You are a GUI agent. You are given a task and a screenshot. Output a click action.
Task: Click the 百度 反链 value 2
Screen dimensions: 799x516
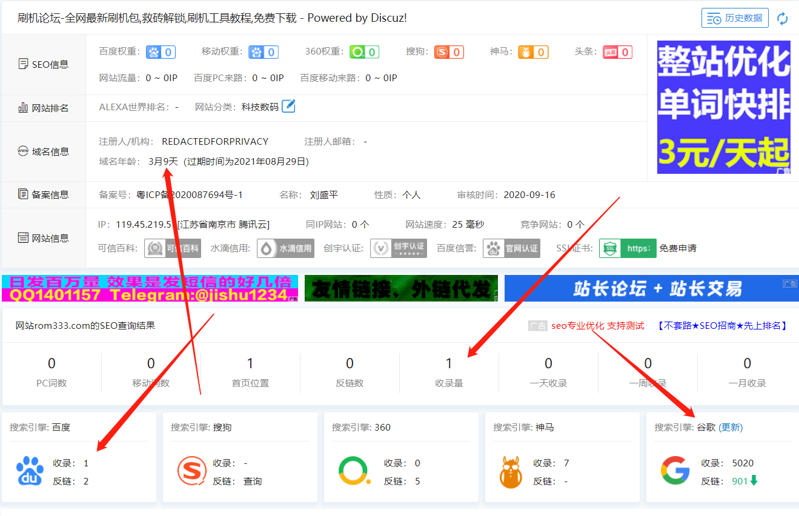coord(86,481)
